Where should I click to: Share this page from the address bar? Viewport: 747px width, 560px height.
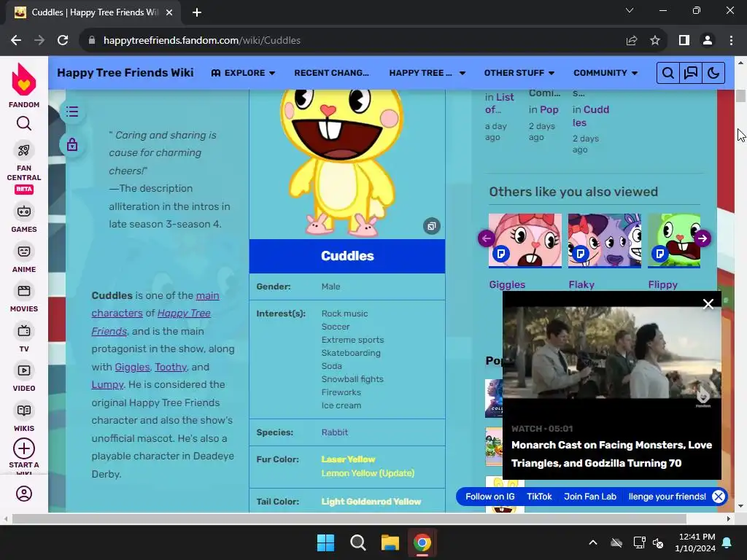click(632, 41)
